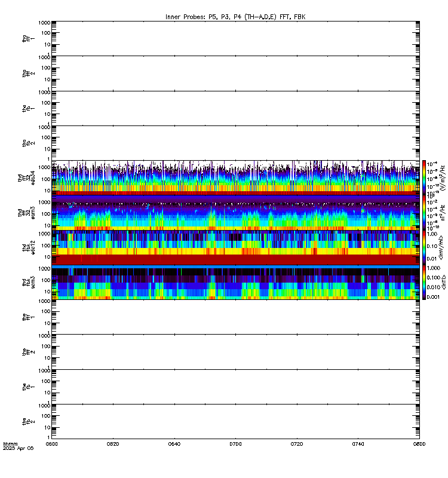This screenshot has height=478, width=448.
Task: Click the thd fbk scm3 spectrogram panel
Action: [235, 282]
